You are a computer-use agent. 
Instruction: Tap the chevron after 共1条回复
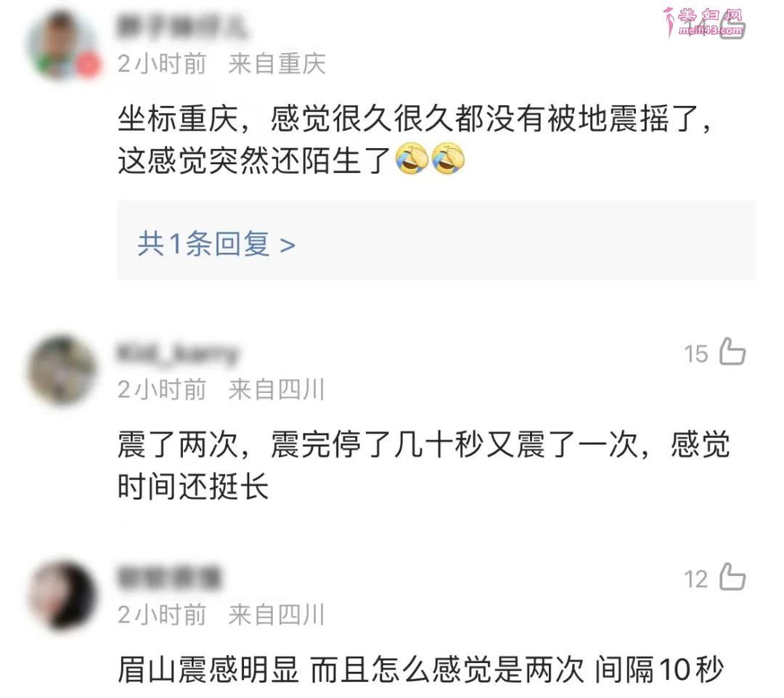point(287,245)
